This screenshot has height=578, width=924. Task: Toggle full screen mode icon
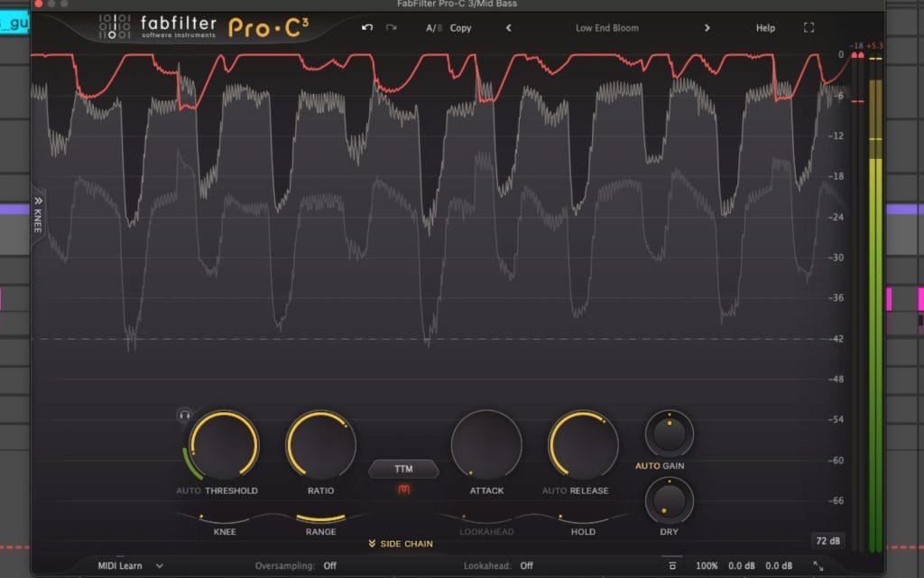tap(808, 28)
